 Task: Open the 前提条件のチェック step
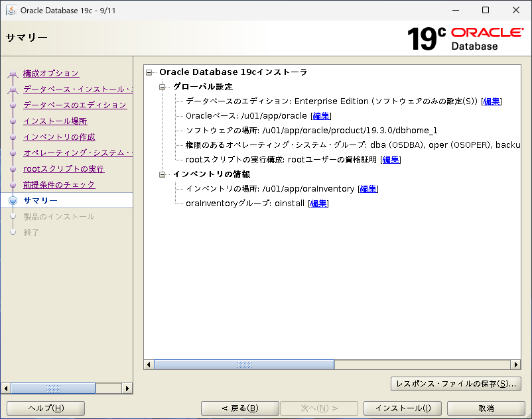click(59, 185)
